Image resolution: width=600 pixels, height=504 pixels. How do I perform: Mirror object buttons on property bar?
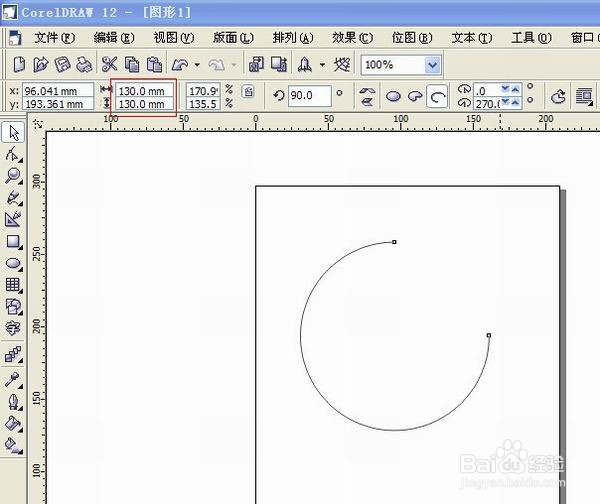pos(367,96)
